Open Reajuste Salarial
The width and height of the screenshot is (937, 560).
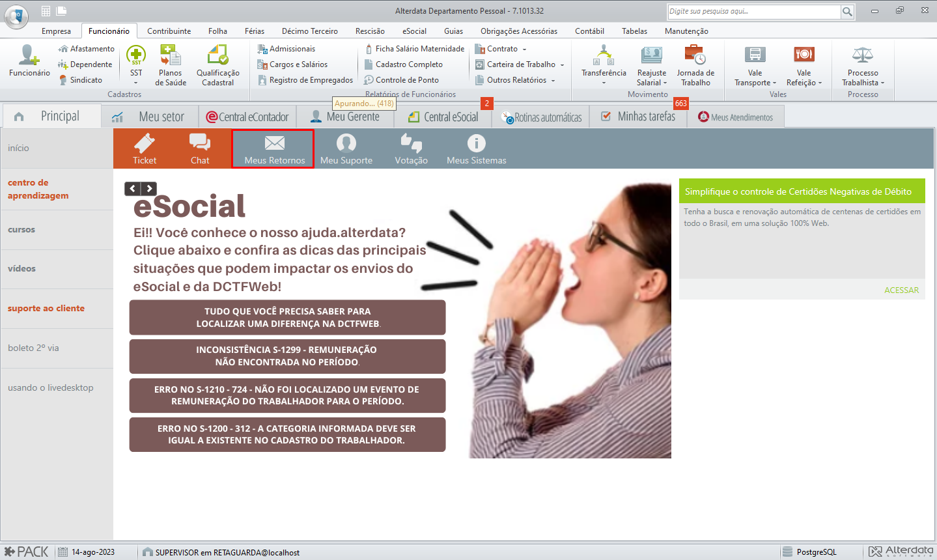click(x=652, y=65)
